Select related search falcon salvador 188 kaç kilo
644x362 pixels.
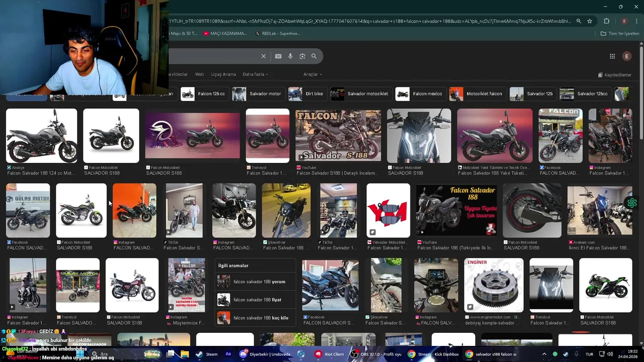(256, 318)
